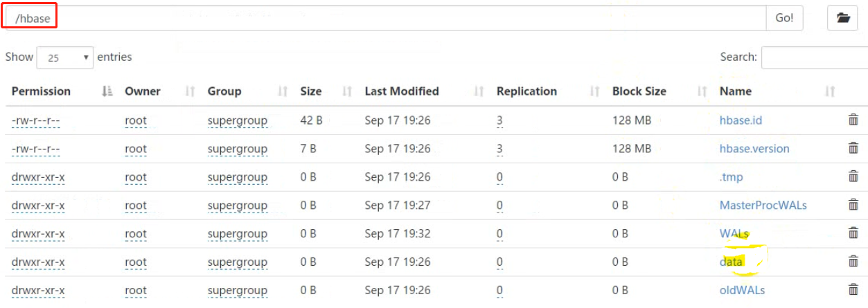Delete hbase.version using trash icon
The height and width of the screenshot is (308, 868).
click(853, 148)
